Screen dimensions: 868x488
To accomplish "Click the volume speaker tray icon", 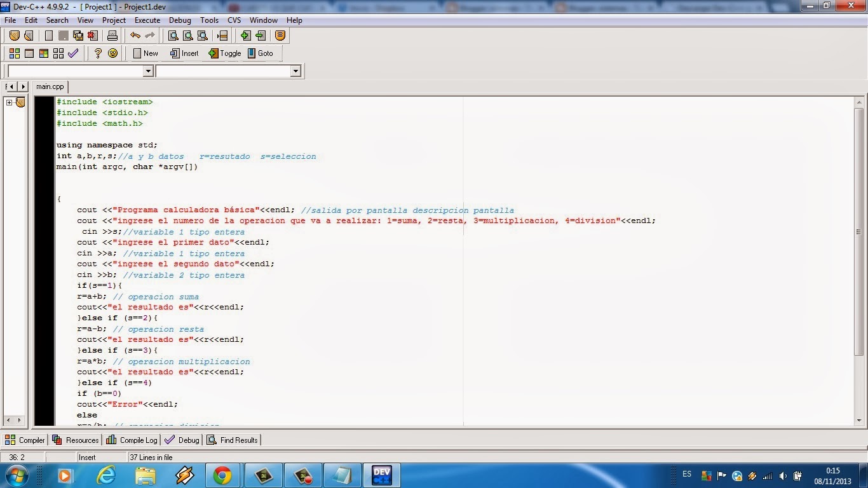I will (x=782, y=475).
